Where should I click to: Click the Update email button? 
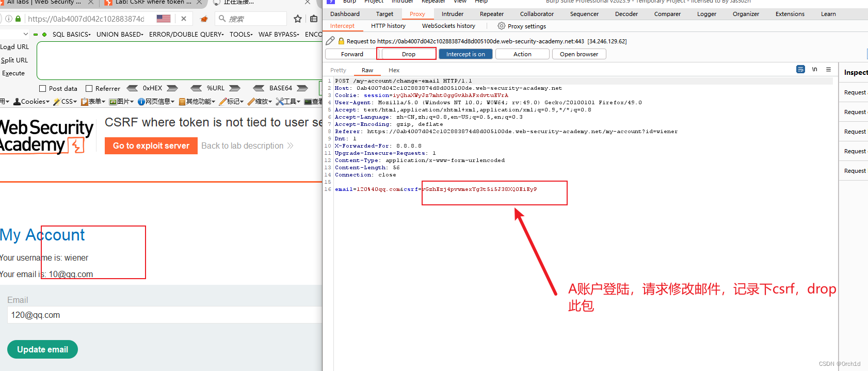point(42,349)
